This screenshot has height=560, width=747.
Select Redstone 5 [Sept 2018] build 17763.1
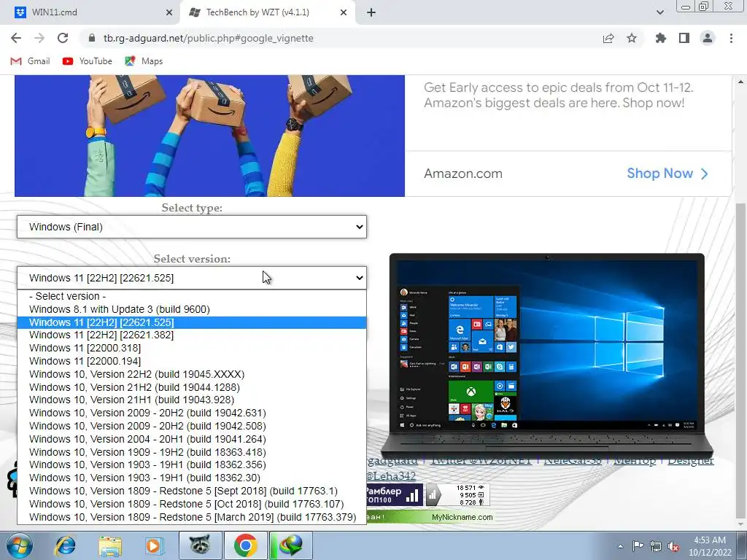point(192,491)
